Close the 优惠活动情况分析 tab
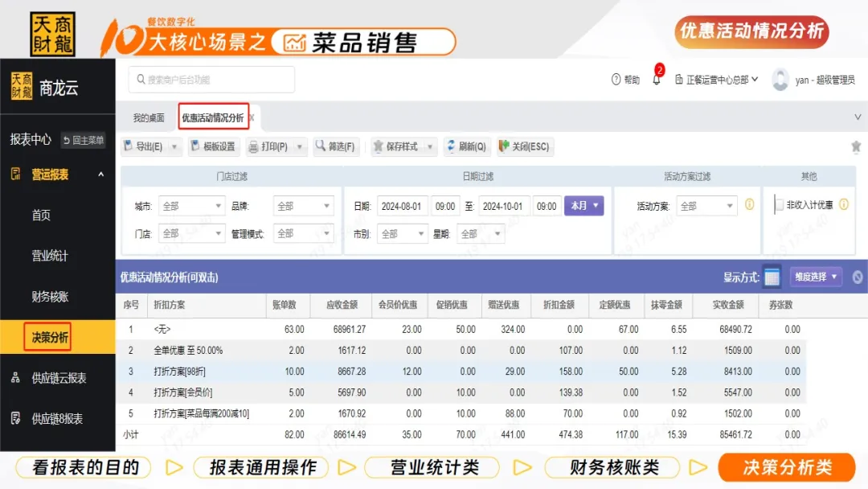Image resolution: width=868 pixels, height=489 pixels. (x=252, y=117)
